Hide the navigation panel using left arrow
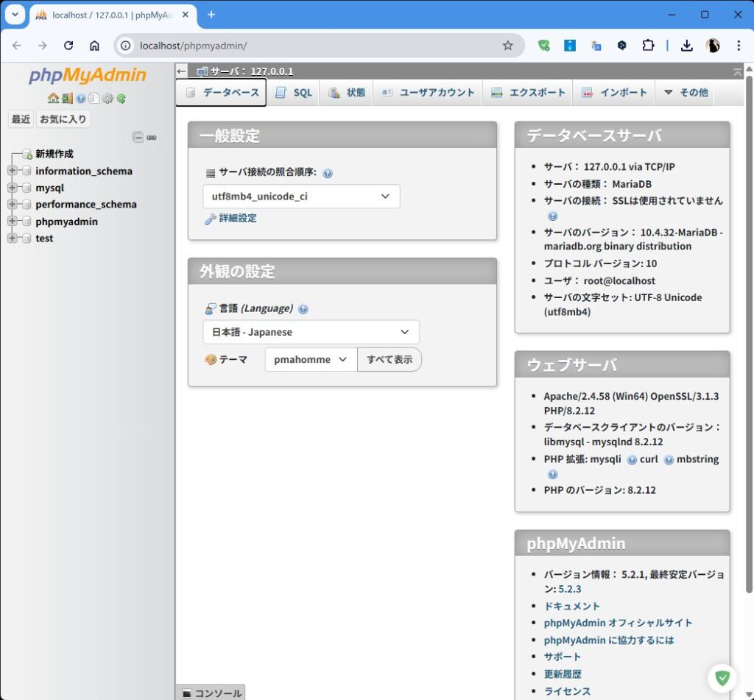 (182, 71)
